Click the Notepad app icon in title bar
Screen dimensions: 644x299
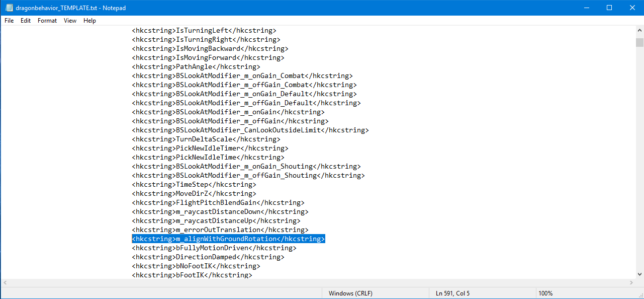point(9,8)
